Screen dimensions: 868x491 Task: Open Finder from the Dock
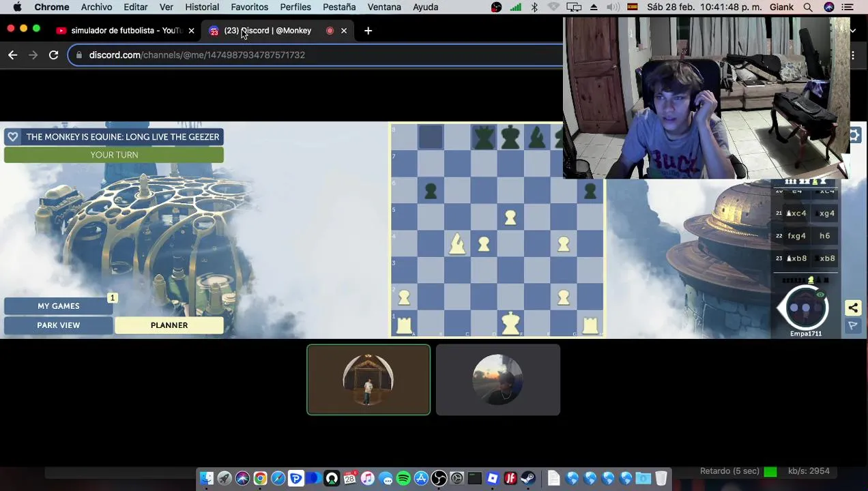point(207,479)
